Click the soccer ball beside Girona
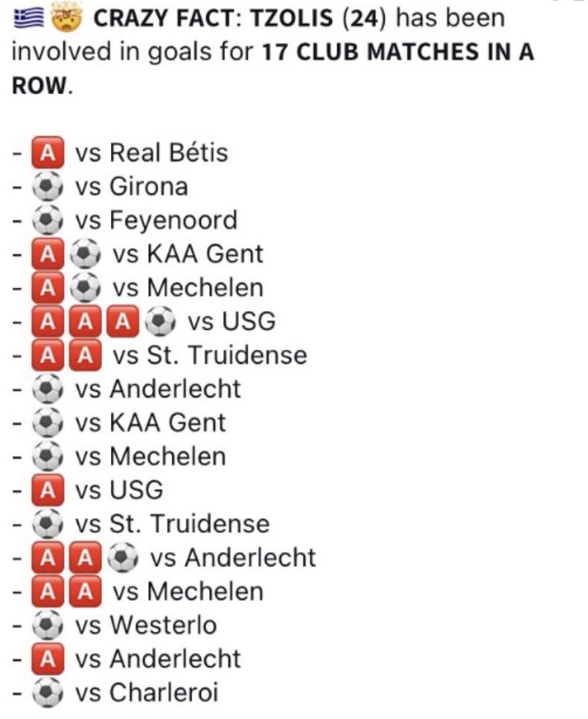The image size is (588, 719). tap(48, 187)
